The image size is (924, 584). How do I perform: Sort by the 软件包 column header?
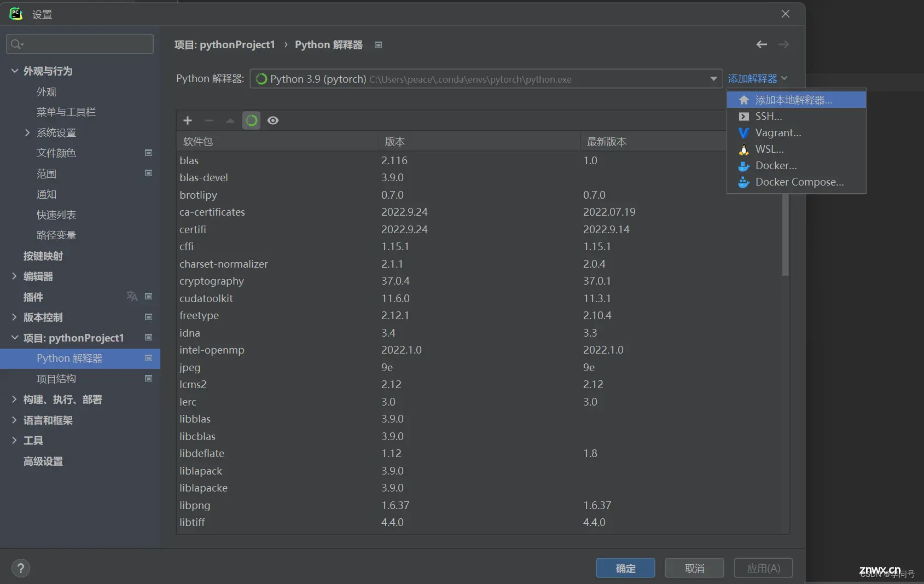click(x=277, y=141)
